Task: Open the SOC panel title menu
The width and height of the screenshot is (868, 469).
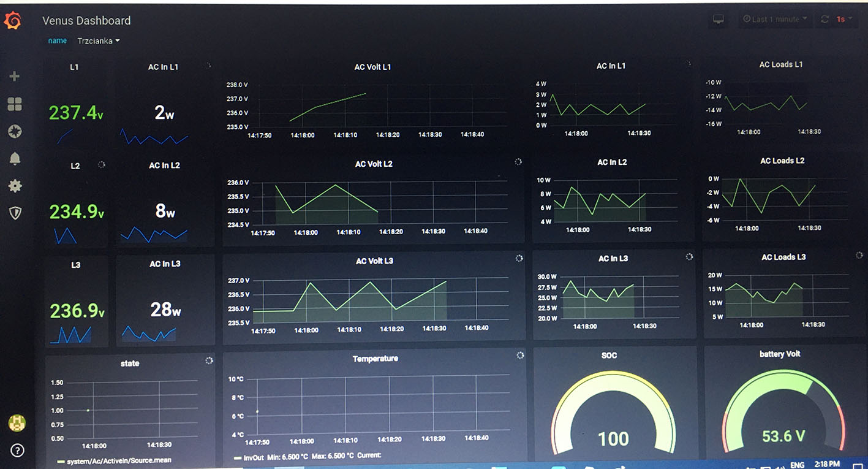Action: [x=609, y=355]
